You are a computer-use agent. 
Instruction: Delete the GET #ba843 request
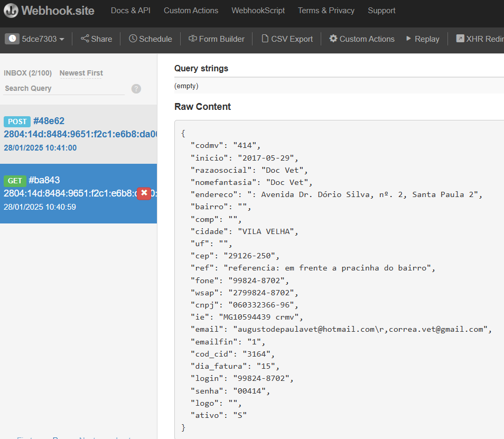pos(144,193)
